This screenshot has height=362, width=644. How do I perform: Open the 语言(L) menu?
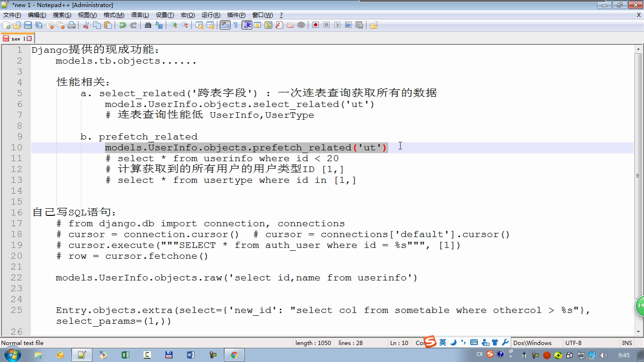coord(139,15)
